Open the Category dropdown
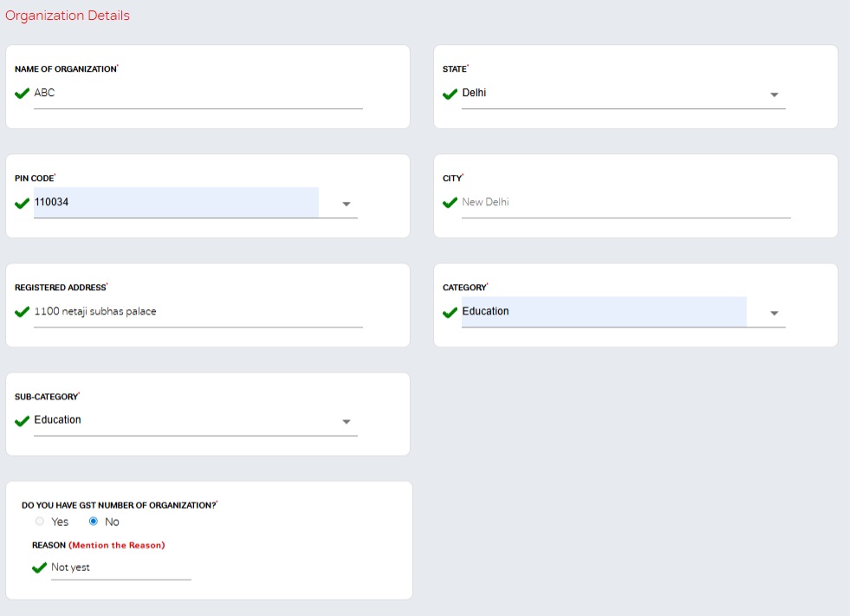 pos(774,313)
